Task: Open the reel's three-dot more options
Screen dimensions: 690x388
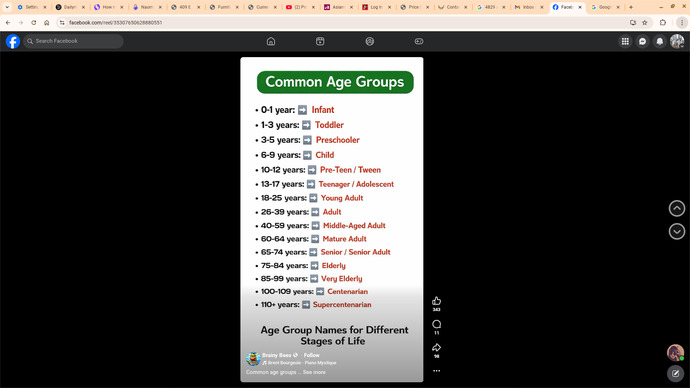Action: tap(437, 371)
